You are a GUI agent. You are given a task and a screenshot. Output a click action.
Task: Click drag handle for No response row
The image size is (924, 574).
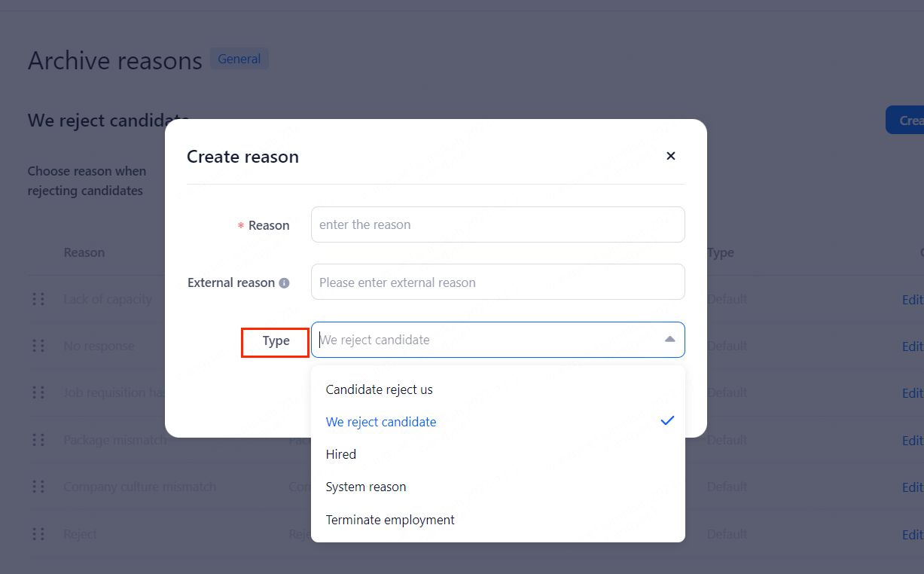coord(38,346)
